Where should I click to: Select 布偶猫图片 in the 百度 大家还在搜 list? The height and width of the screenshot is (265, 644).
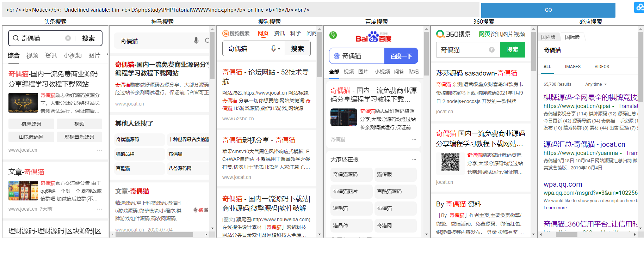tap(351, 191)
